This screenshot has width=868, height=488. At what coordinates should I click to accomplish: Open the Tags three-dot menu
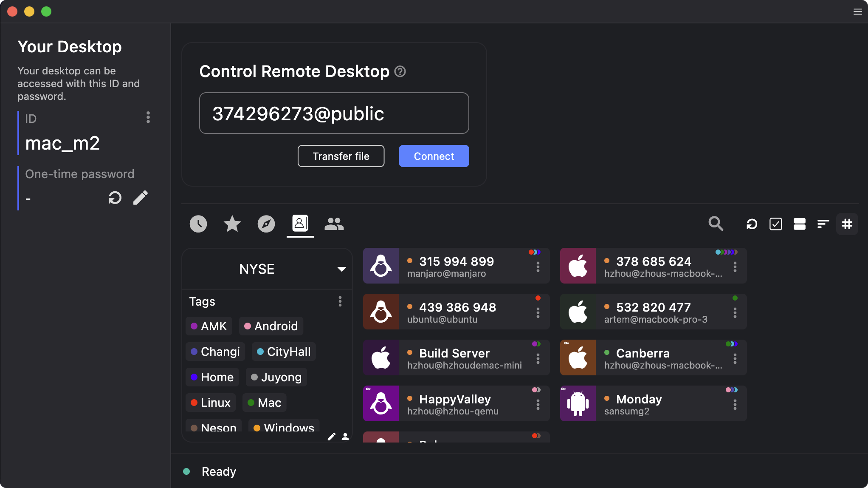coord(340,301)
